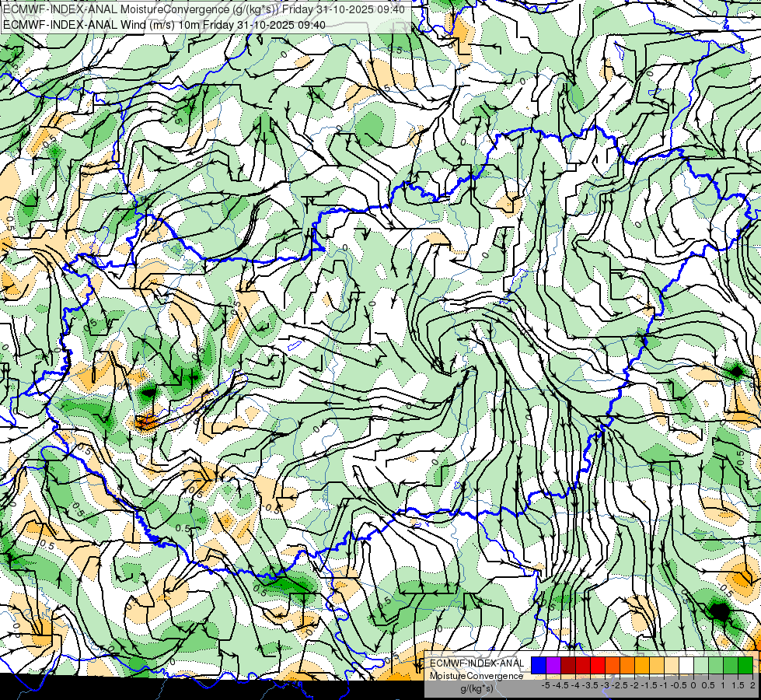Pick the orange-red swatch between -3 and -2.5

tap(613, 665)
